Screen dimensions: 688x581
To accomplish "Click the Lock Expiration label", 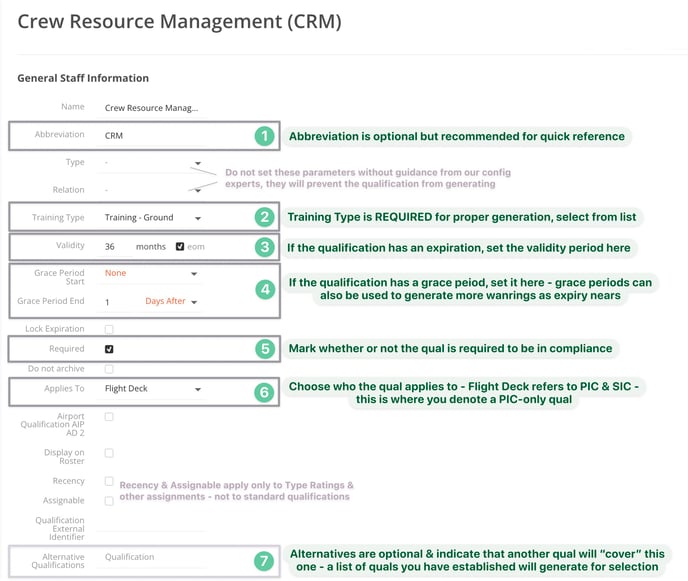I will tap(54, 329).
